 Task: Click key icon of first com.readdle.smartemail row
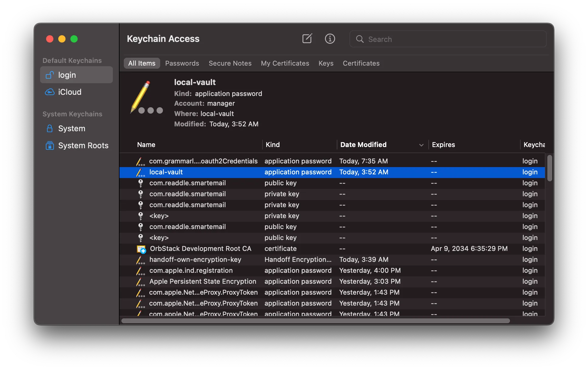140,183
